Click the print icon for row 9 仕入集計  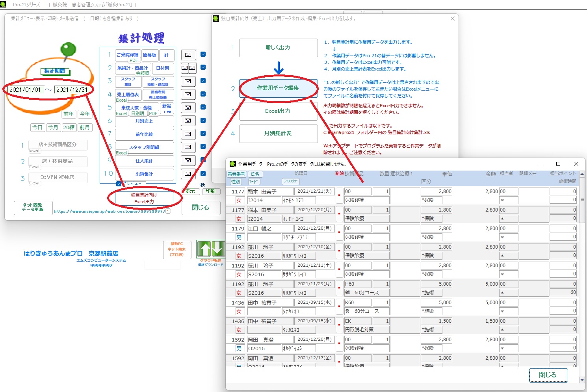pyautogui.click(x=188, y=160)
